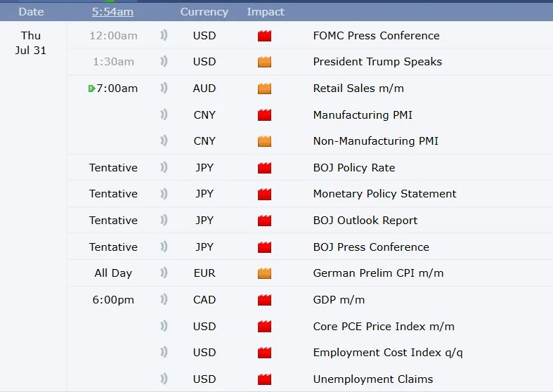
Task: Click sound alert icon for FOMC Press Conference
Action: [x=164, y=36]
